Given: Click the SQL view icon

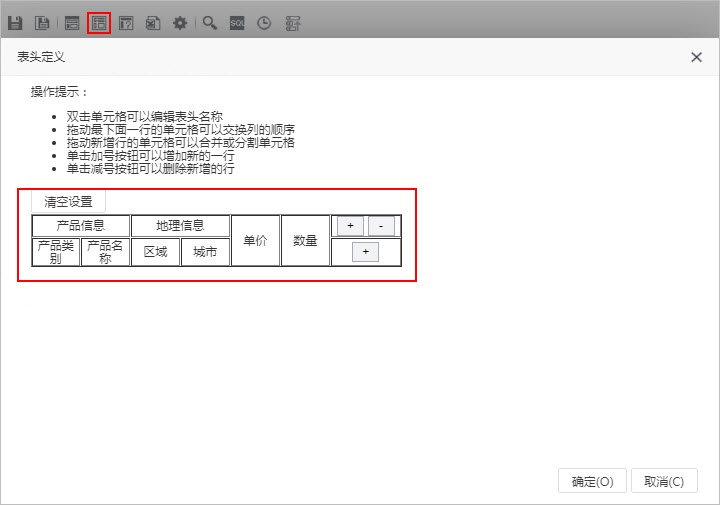Looking at the screenshot, I should tap(237, 23).
